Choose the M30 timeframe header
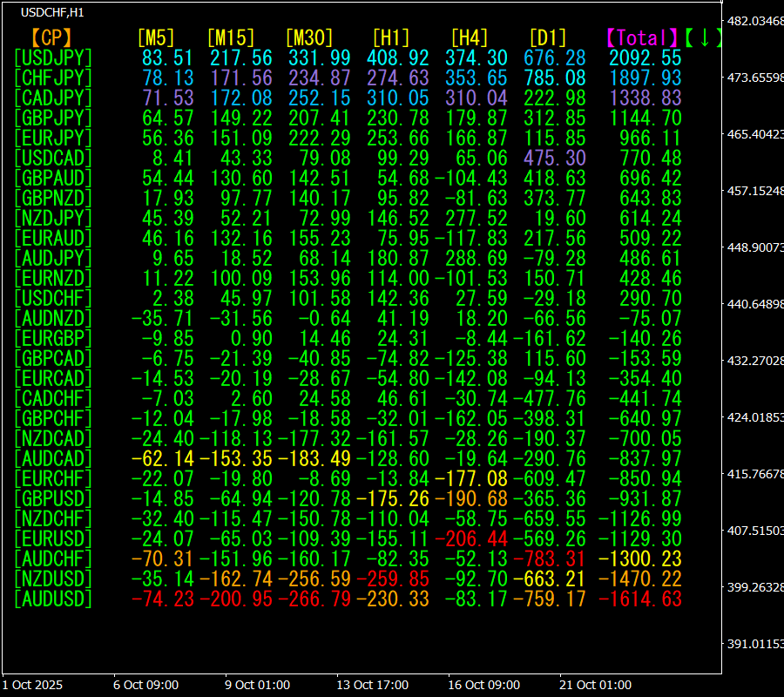This screenshot has height=697, width=784. point(309,37)
